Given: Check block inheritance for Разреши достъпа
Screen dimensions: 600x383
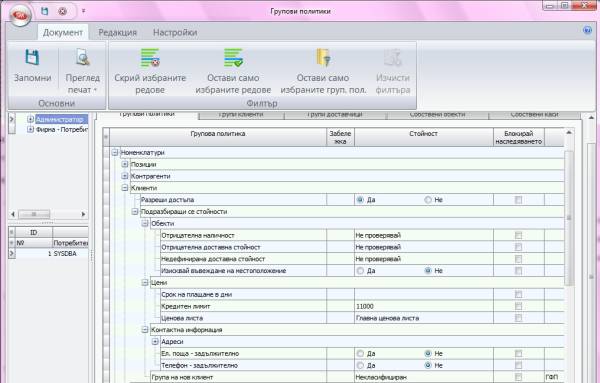Looking at the screenshot, I should point(518,200).
